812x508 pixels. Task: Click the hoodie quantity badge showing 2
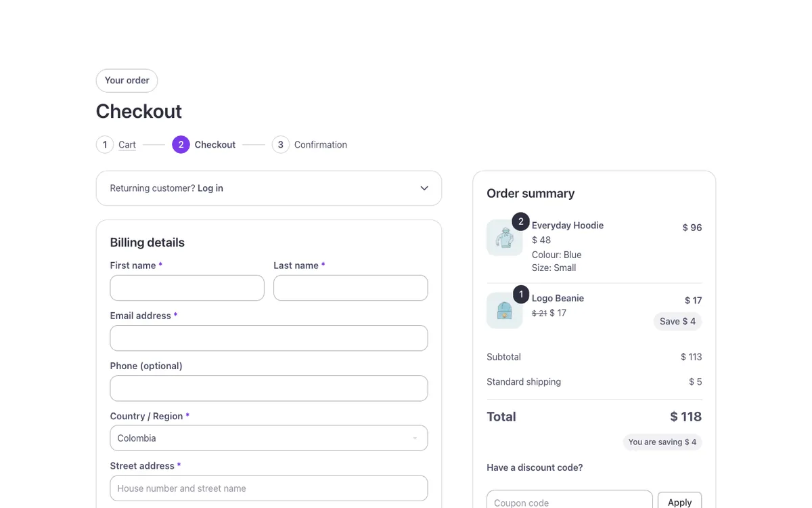tap(520, 221)
